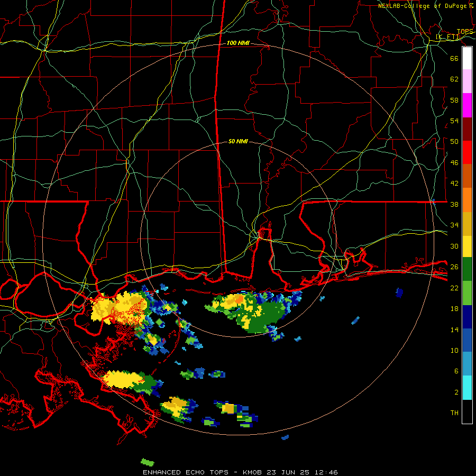
Task: Click the legend value 66
Action: tap(454, 58)
